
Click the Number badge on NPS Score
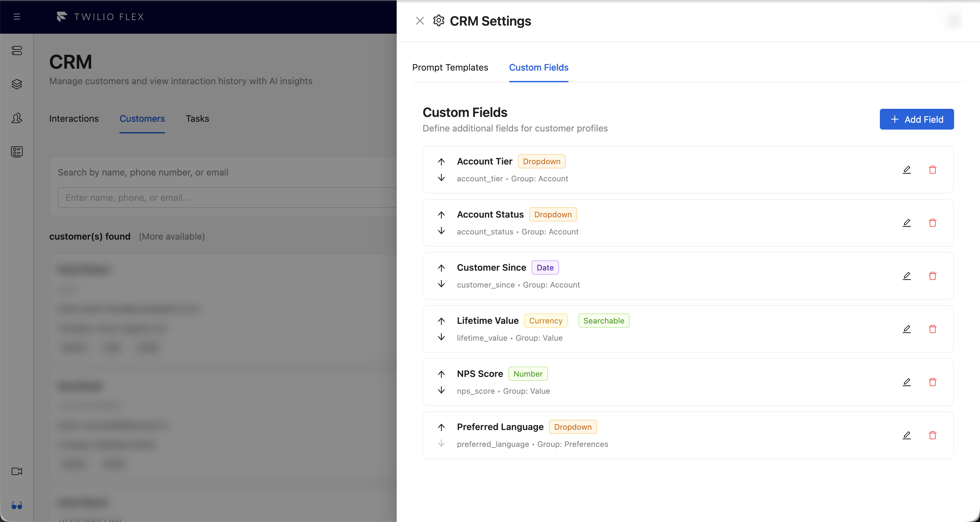[x=528, y=374]
